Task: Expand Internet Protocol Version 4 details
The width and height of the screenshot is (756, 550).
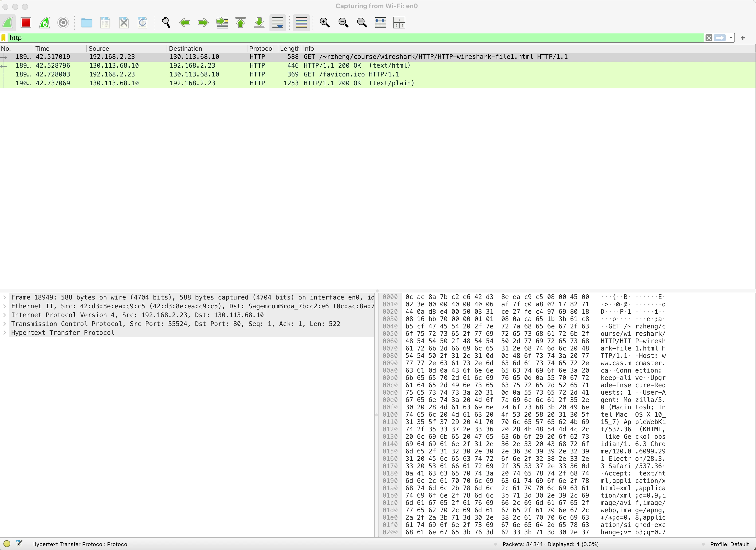Action: (x=5, y=315)
